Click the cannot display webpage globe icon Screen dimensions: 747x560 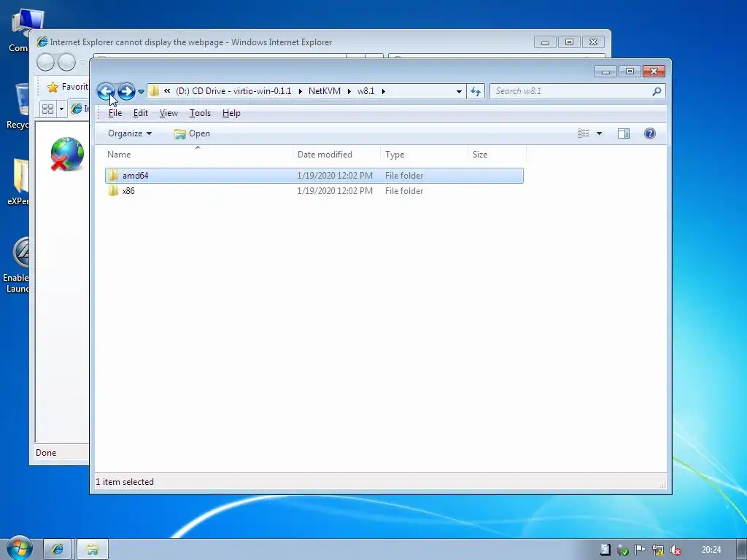click(x=67, y=155)
